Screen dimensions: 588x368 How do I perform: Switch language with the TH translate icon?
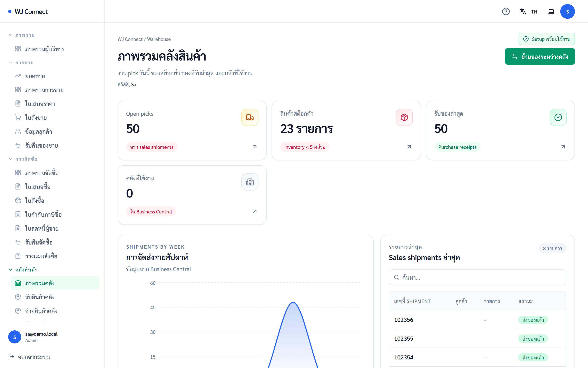tap(528, 11)
